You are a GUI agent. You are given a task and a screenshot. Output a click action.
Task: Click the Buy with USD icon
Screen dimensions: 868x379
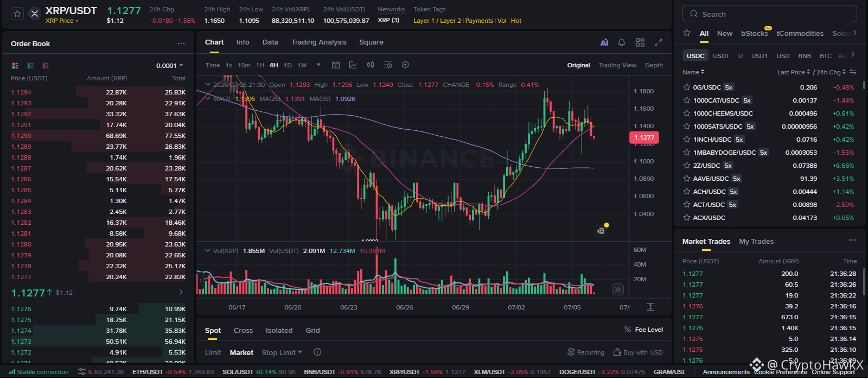617,352
